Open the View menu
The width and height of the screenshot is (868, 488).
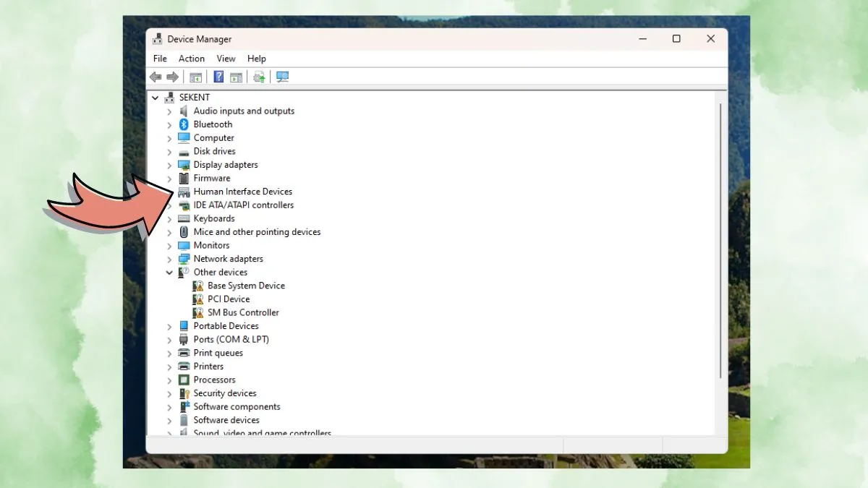[226, 59]
